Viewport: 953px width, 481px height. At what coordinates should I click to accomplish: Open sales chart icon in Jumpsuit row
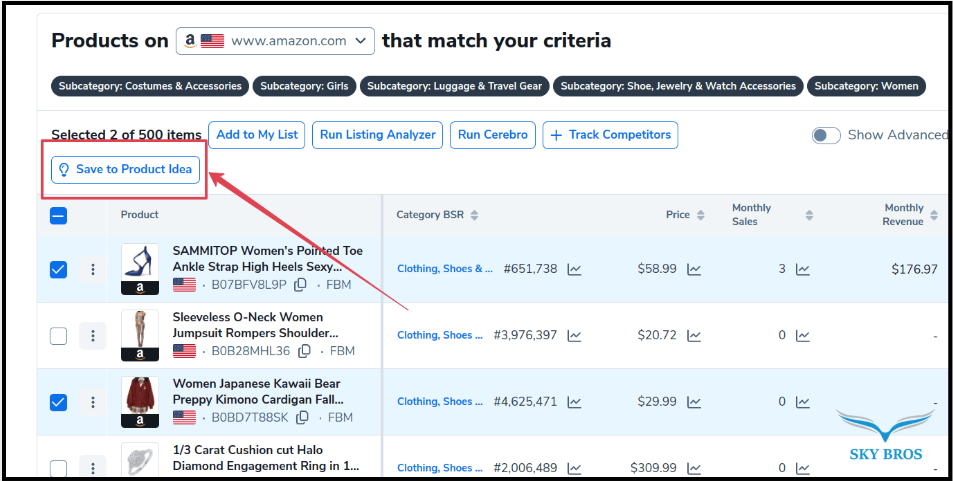[803, 335]
